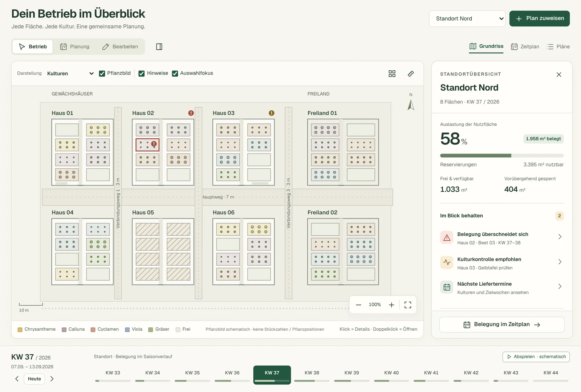This screenshot has width=581, height=392.
Task: Click the Viola legend swatch
Action: pyautogui.click(x=127, y=330)
